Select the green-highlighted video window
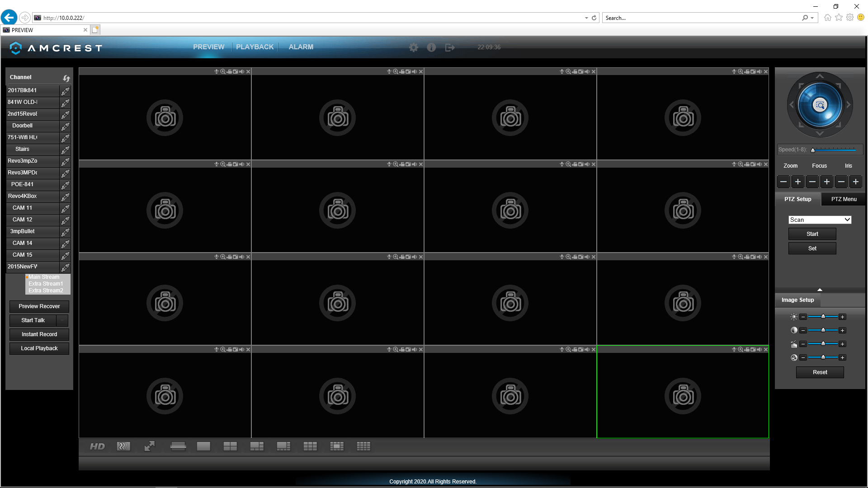Screen dimensions: 868x488 [x=683, y=392]
